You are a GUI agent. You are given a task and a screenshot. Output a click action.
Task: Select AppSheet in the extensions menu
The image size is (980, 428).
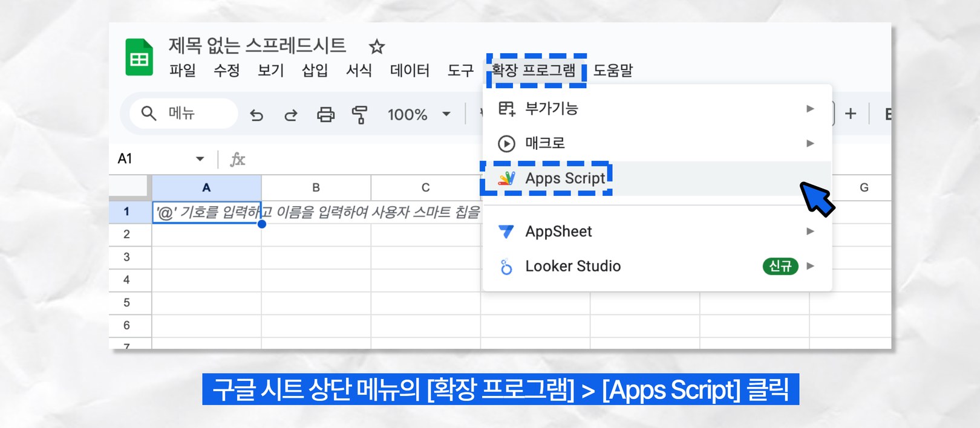(657, 232)
